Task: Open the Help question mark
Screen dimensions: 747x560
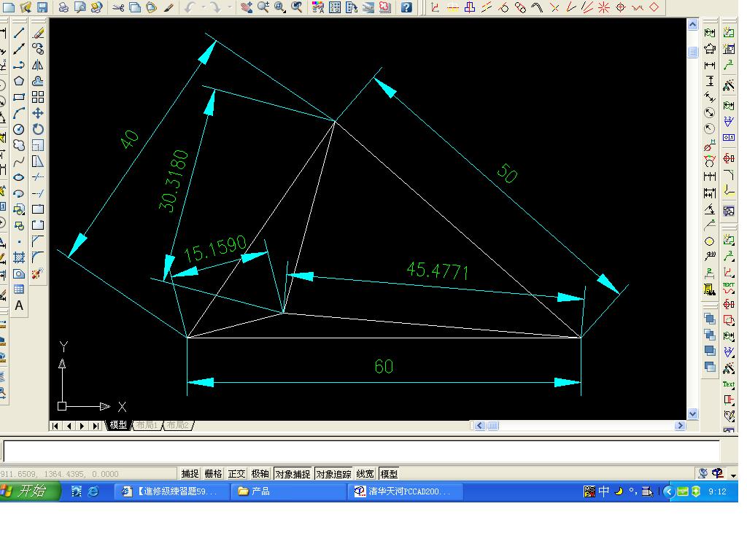Action: tap(406, 7)
